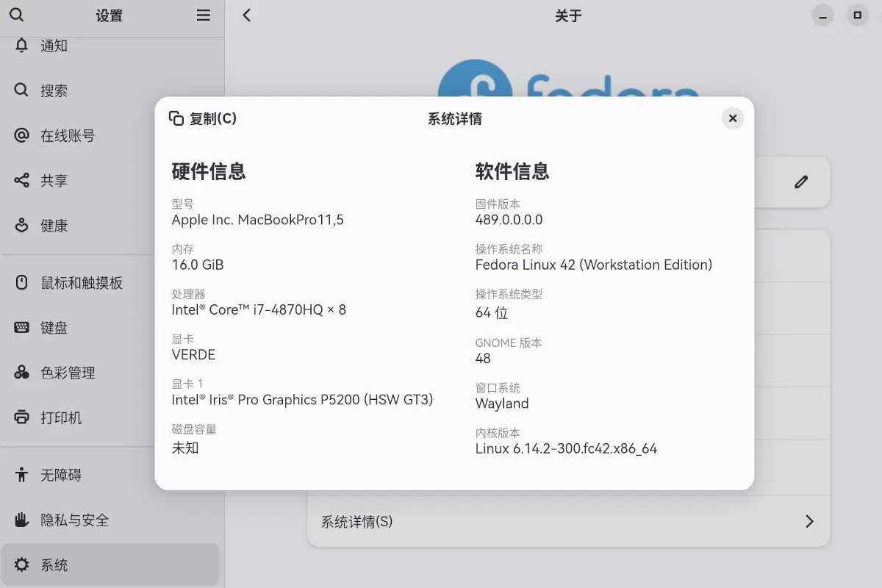Expand the 系统详情(S) row chevron
The image size is (882, 588).
coord(809,521)
